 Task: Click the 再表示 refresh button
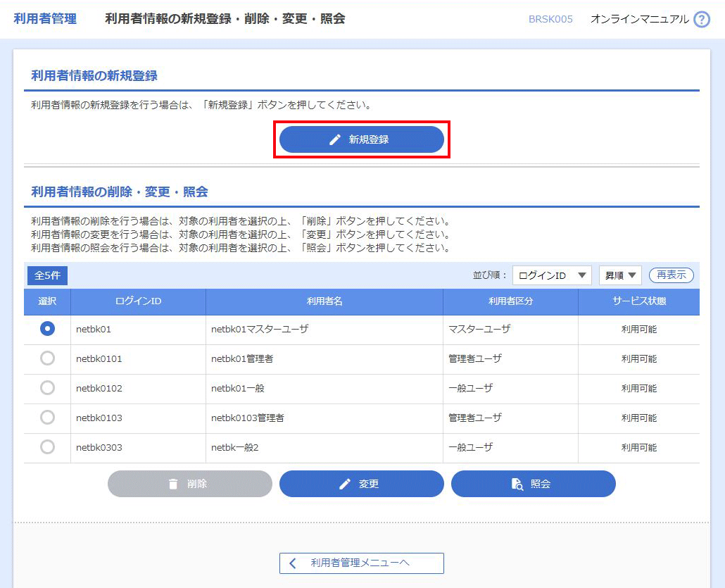(x=672, y=275)
